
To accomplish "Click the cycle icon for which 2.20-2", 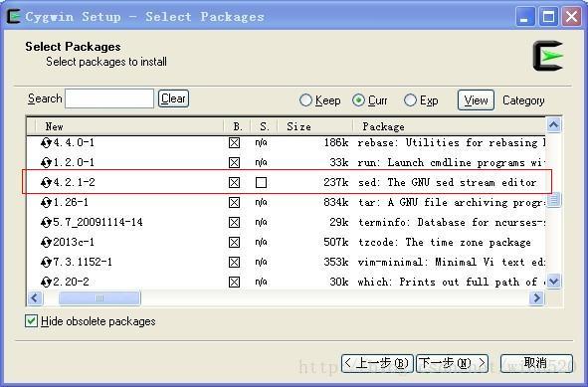I will coord(46,282).
